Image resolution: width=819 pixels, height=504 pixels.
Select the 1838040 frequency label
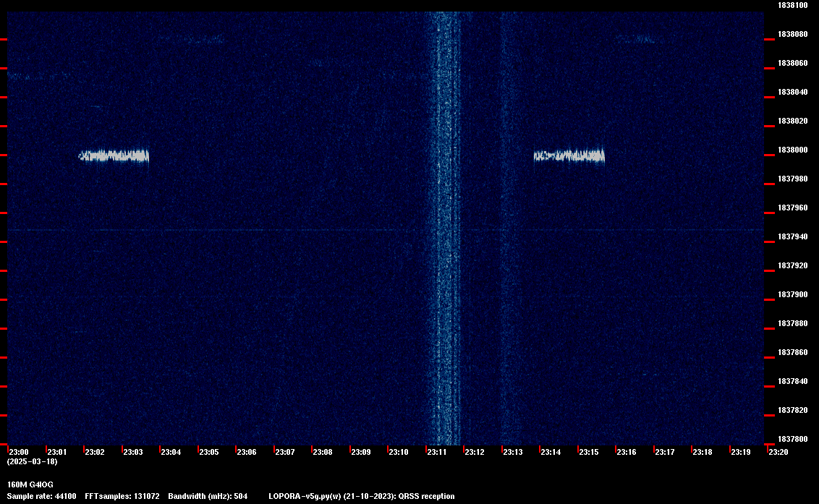pyautogui.click(x=792, y=92)
